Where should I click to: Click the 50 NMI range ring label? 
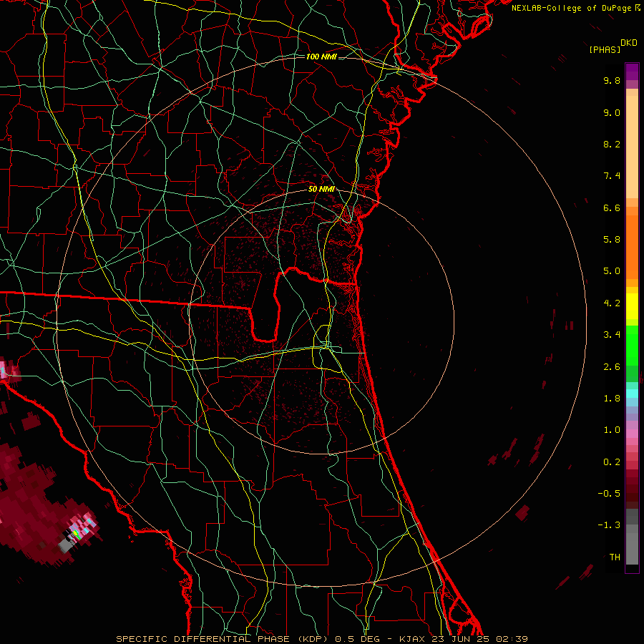coord(321,189)
